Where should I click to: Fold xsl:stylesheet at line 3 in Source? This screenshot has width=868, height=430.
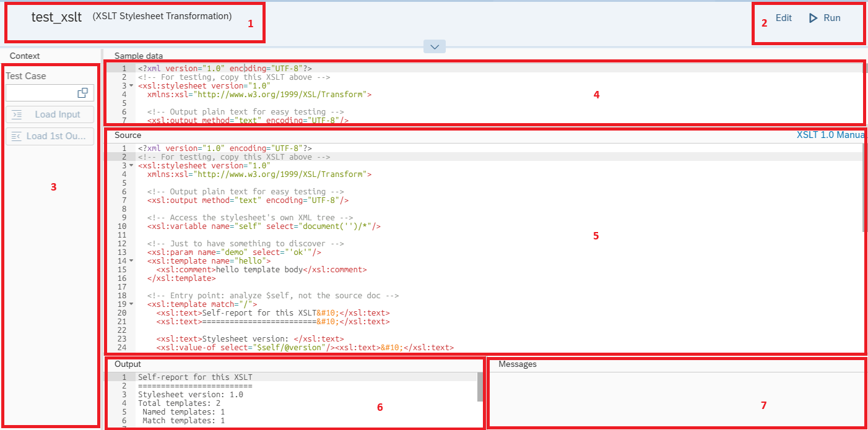click(x=131, y=166)
